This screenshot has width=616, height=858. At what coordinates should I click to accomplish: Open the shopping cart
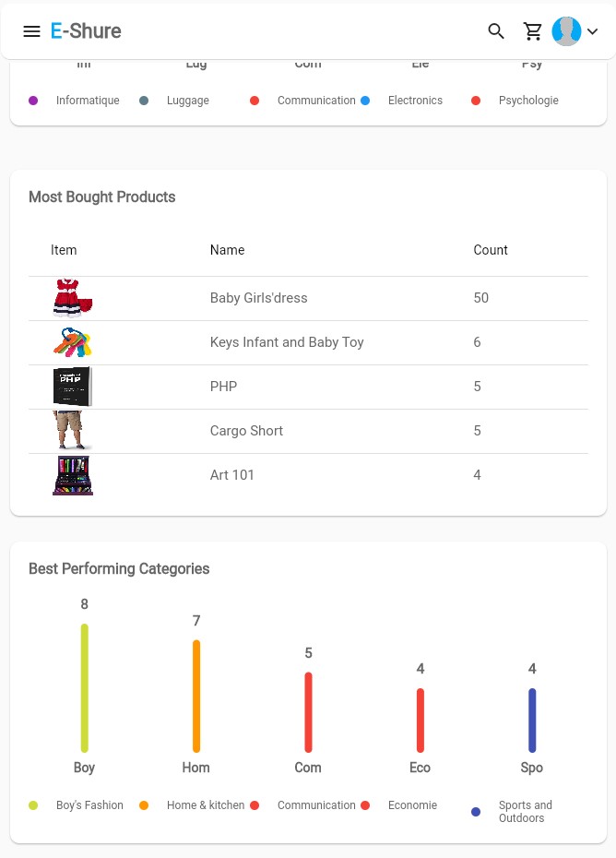[533, 31]
